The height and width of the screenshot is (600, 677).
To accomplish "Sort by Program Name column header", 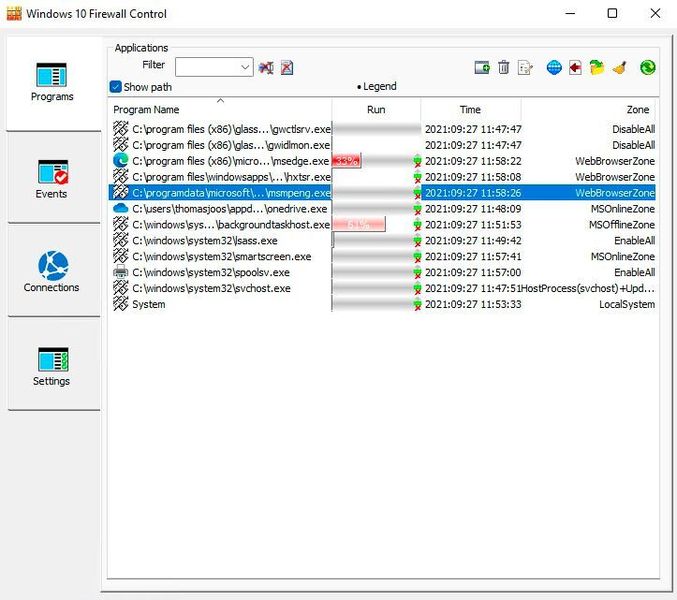I will click(x=220, y=109).
